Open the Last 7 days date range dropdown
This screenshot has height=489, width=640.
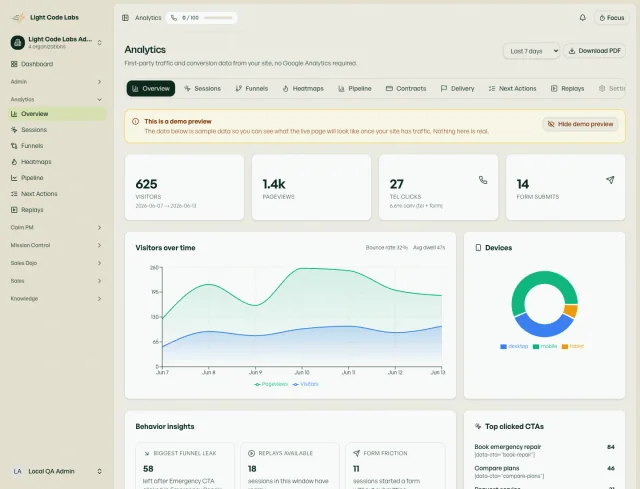[531, 51]
